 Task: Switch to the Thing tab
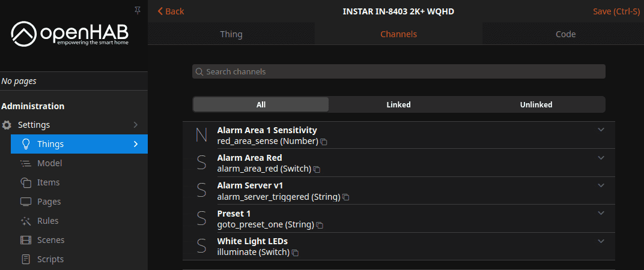coord(231,34)
